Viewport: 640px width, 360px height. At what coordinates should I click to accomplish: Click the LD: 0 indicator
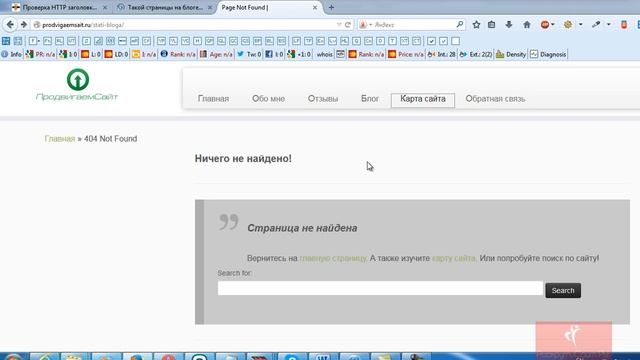116,54
